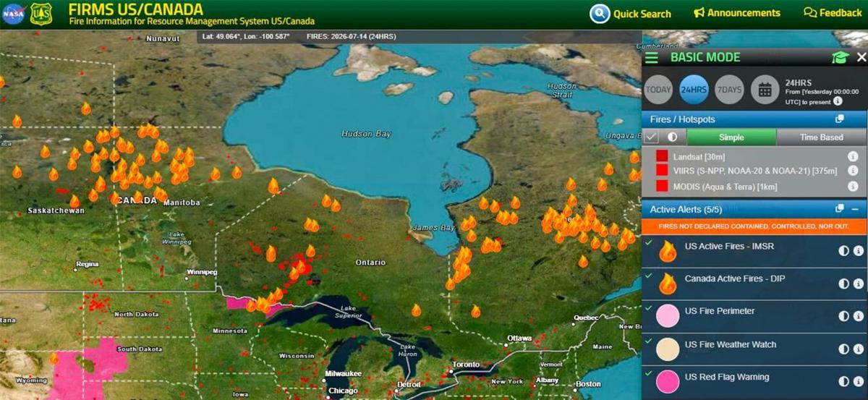This screenshot has width=868, height=400.
Task: Adjust opacity for Canada Active Fires - DIP
Action: tap(843, 284)
